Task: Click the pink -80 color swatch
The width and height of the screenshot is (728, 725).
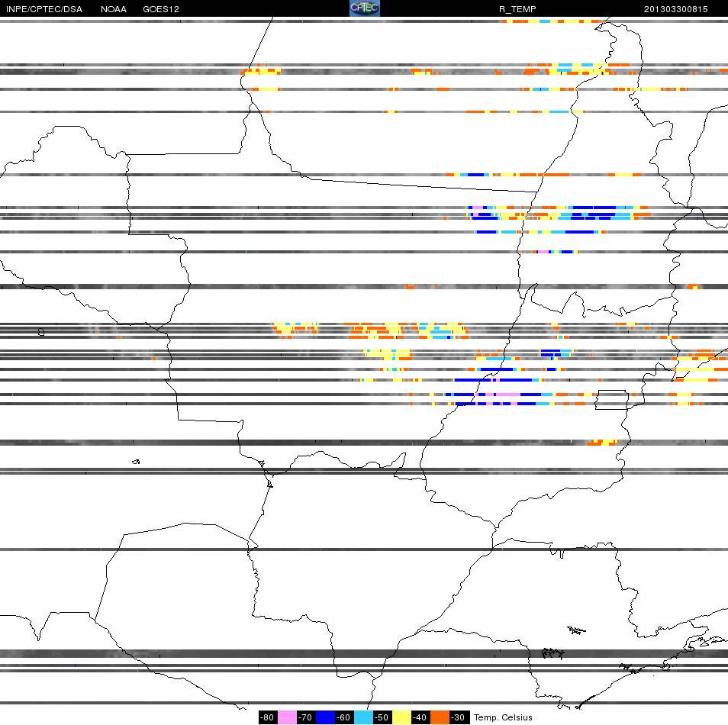Action: coord(287,717)
